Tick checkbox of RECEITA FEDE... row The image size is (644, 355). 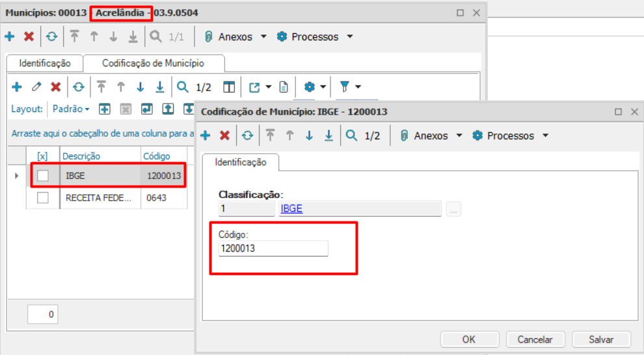43,198
